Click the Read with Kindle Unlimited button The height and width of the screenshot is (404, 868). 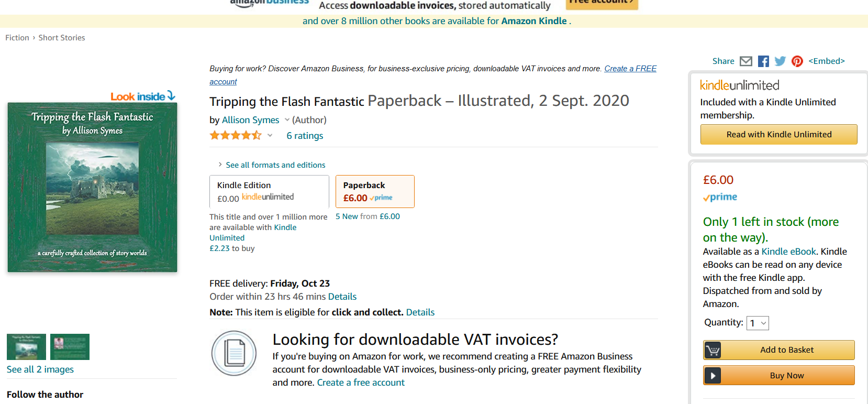(x=778, y=134)
